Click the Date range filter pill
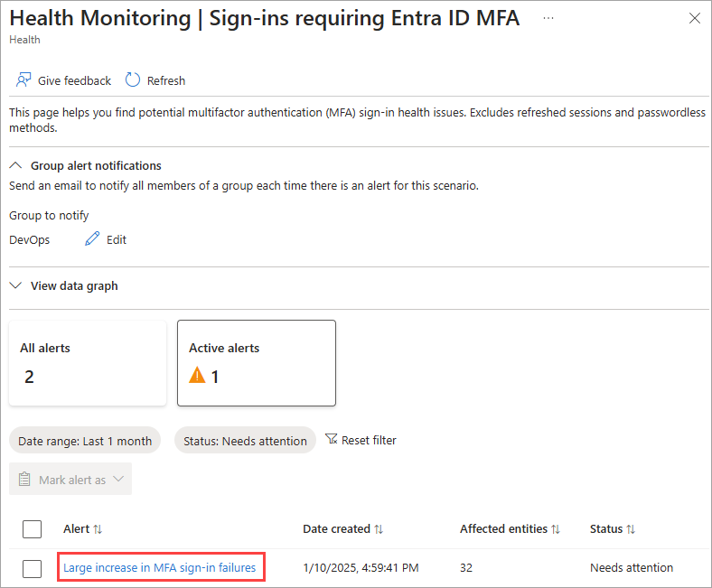The height and width of the screenshot is (588, 712). tap(85, 441)
